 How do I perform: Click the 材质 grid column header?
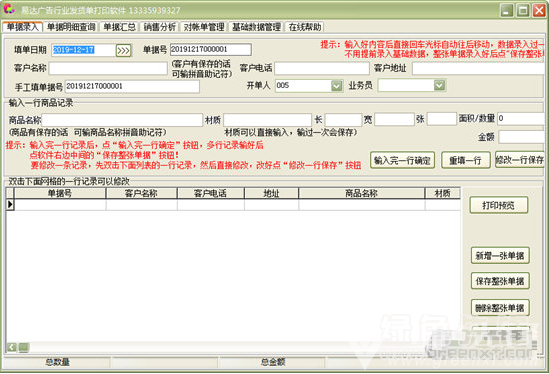443,193
